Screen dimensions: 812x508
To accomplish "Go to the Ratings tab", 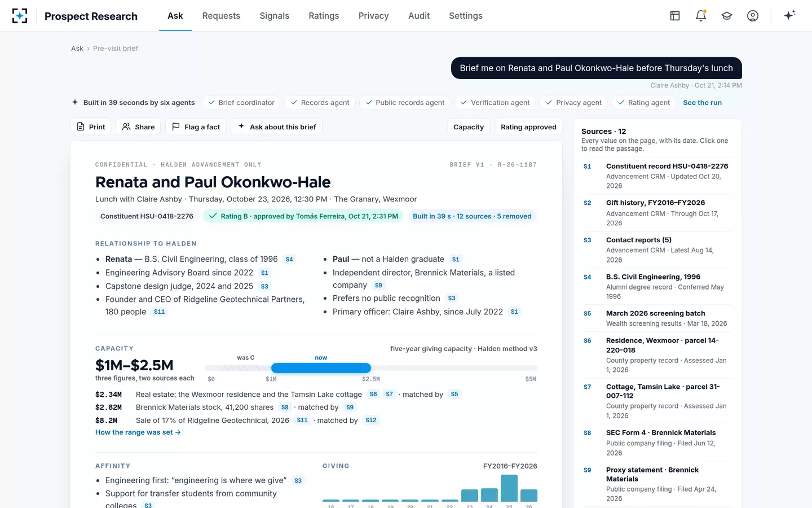I will [324, 16].
